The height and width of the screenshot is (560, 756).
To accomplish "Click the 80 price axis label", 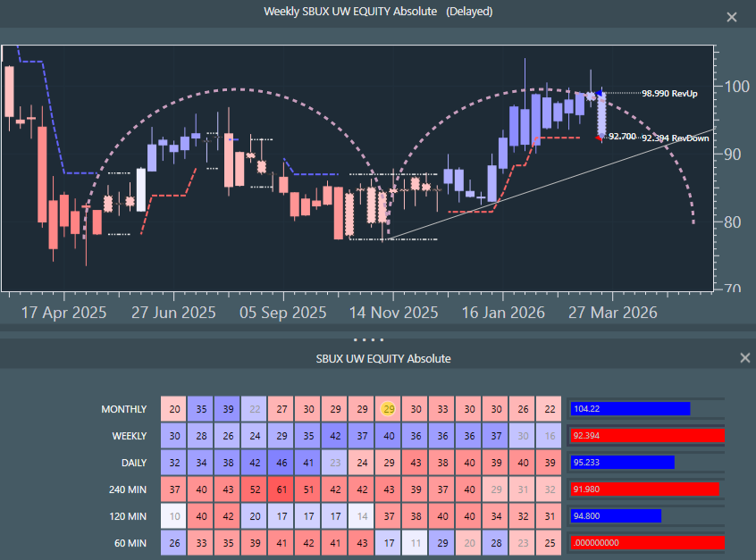I will (733, 222).
